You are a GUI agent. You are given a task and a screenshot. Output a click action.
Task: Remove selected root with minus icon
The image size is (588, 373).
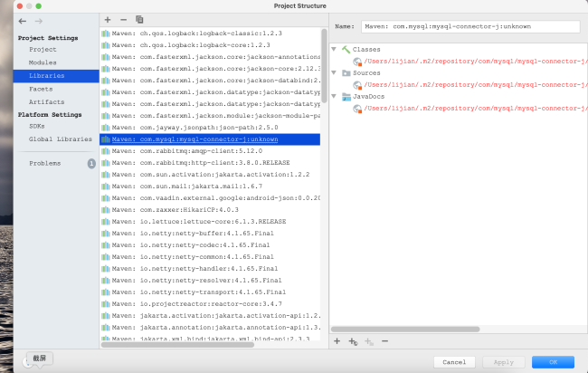pyautogui.click(x=384, y=341)
